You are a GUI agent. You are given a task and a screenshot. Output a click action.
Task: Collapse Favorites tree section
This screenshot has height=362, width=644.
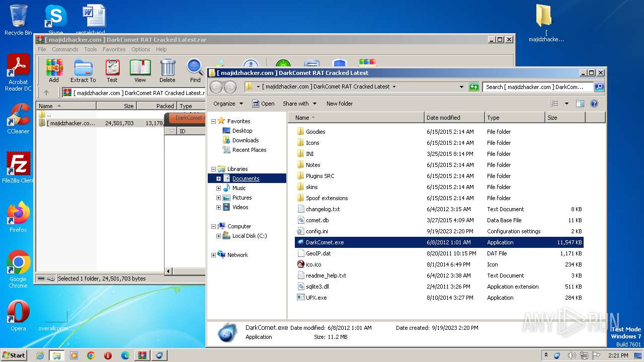[213, 121]
